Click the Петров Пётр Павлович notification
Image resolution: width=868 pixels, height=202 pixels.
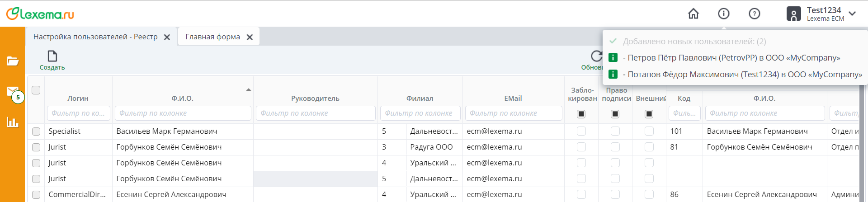point(733,58)
